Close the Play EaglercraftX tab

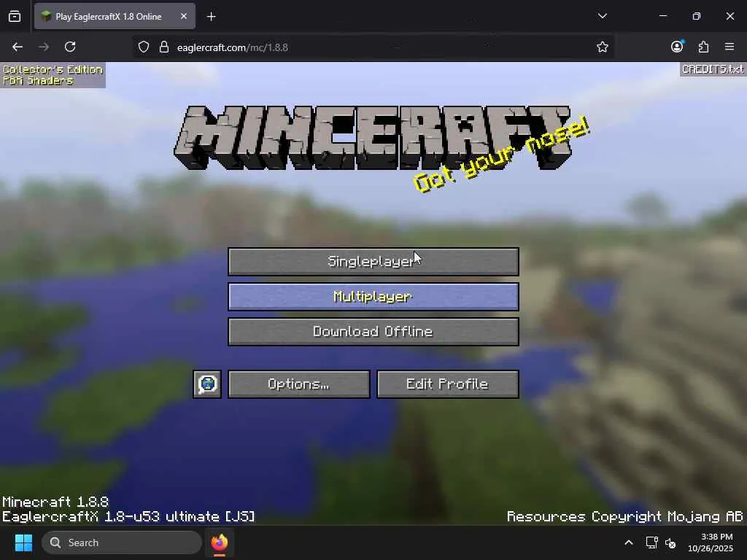(184, 16)
